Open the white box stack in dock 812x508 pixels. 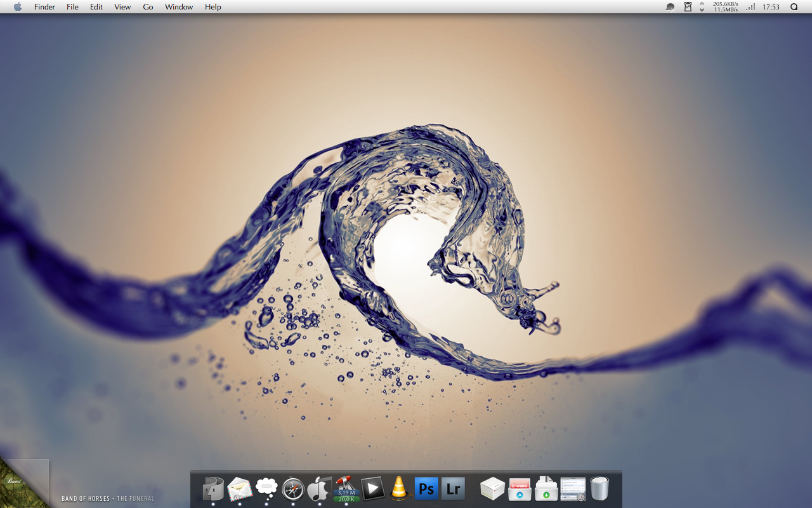click(x=492, y=489)
